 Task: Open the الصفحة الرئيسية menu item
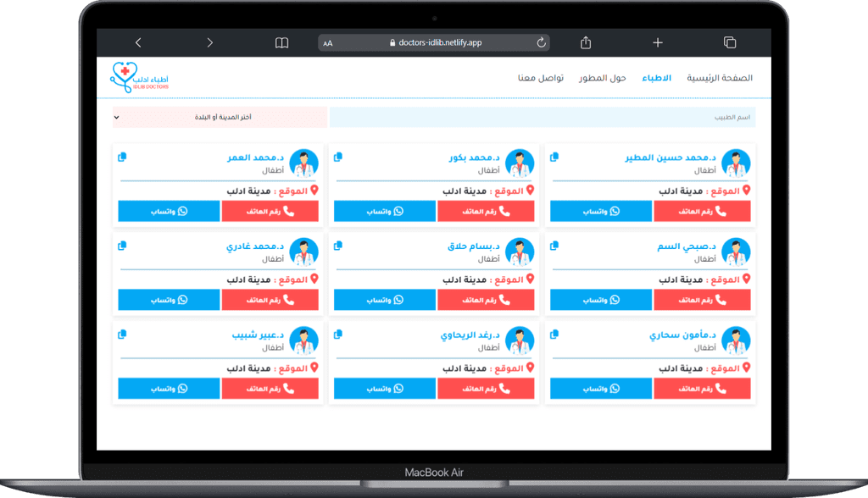tap(720, 78)
